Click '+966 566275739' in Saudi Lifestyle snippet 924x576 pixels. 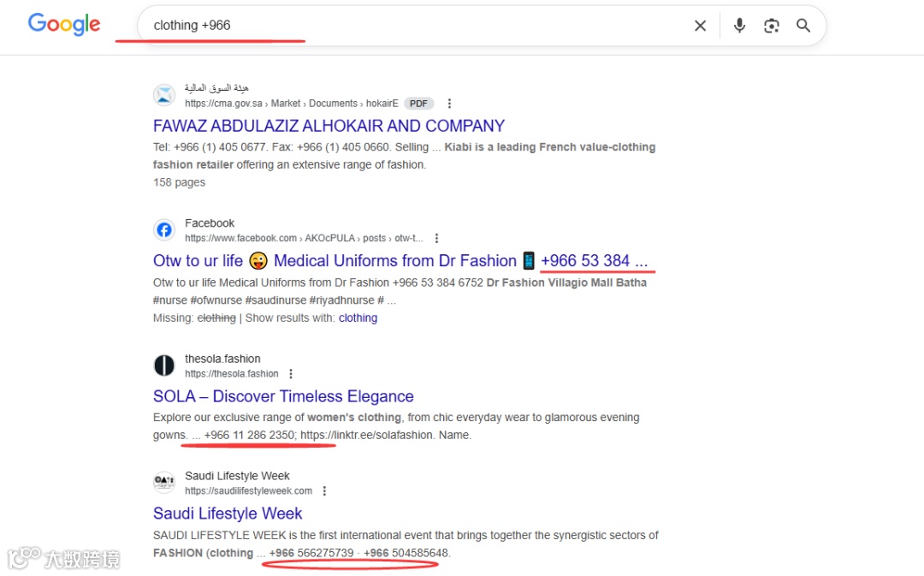coord(311,553)
